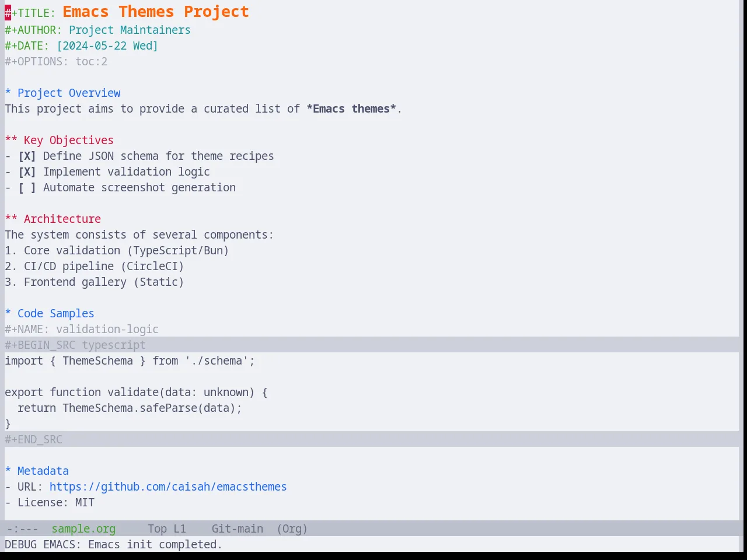
Task: Click the #+END_SRC line
Action: 33,440
